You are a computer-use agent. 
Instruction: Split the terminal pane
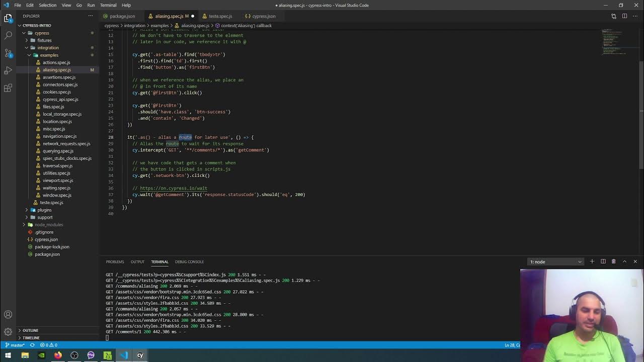pyautogui.click(x=603, y=261)
